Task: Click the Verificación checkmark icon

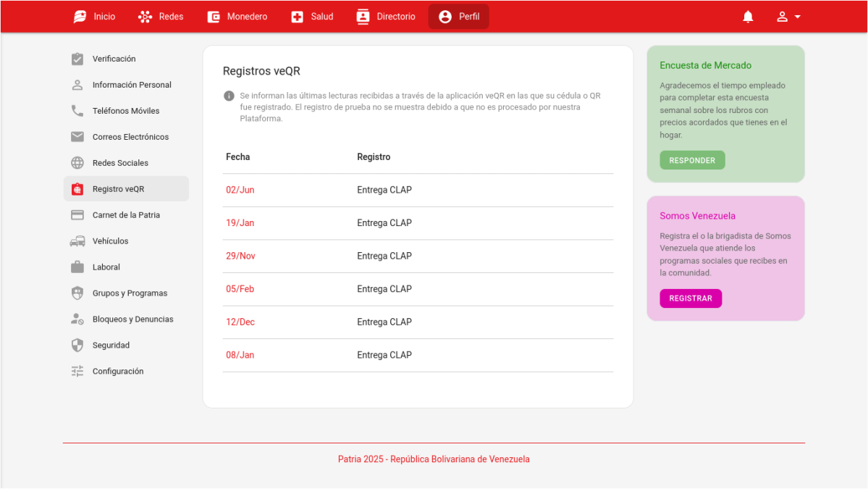Action: (77, 59)
